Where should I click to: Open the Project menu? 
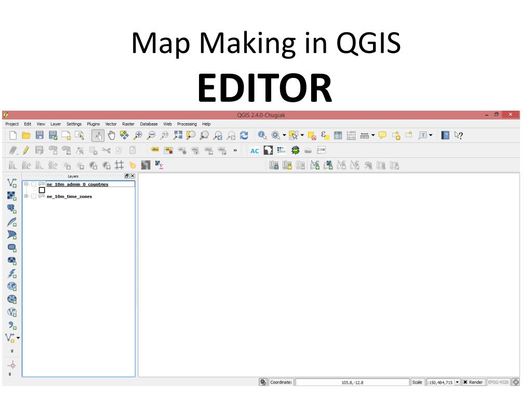click(12, 124)
